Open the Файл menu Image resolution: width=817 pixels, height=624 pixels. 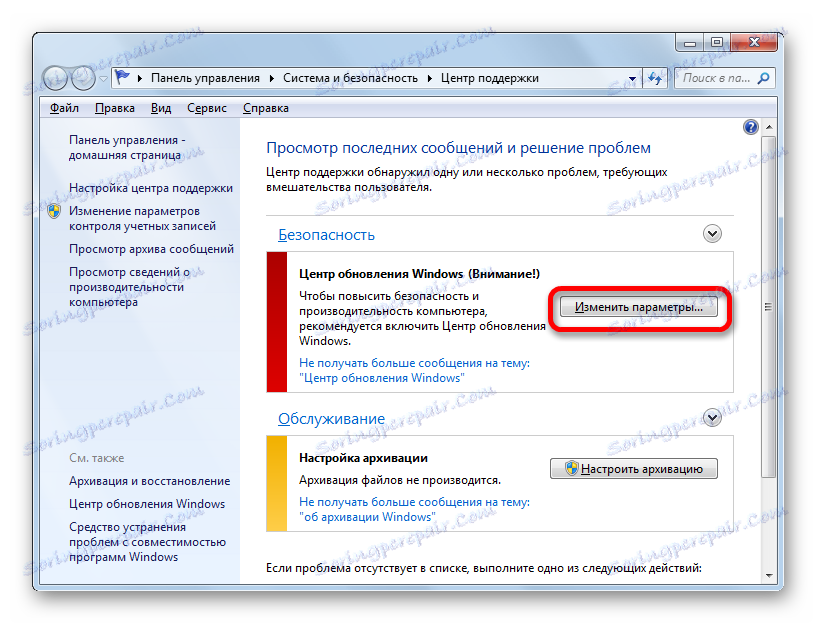tap(64, 108)
